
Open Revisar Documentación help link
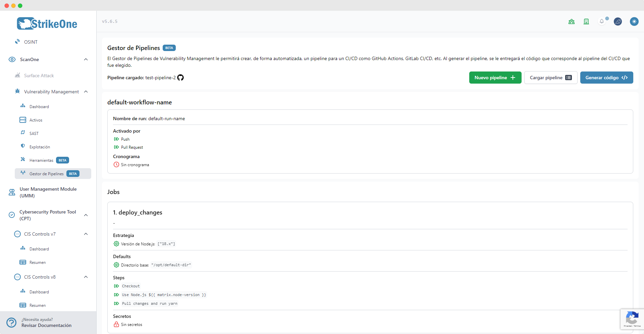pos(46,325)
